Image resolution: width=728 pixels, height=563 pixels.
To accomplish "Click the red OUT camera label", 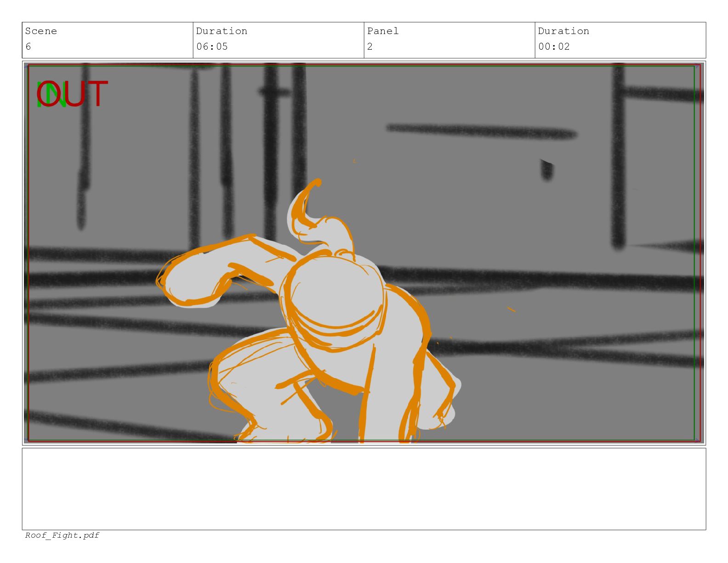I will [x=72, y=94].
